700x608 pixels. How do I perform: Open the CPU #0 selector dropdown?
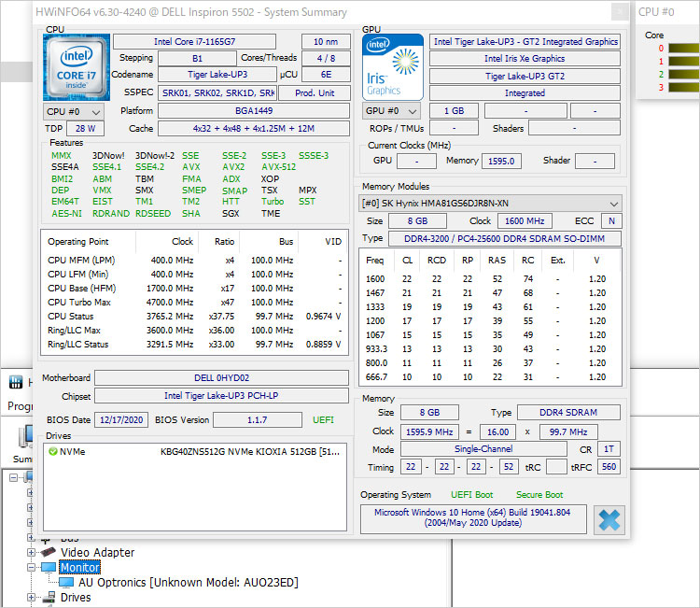pyautogui.click(x=74, y=112)
